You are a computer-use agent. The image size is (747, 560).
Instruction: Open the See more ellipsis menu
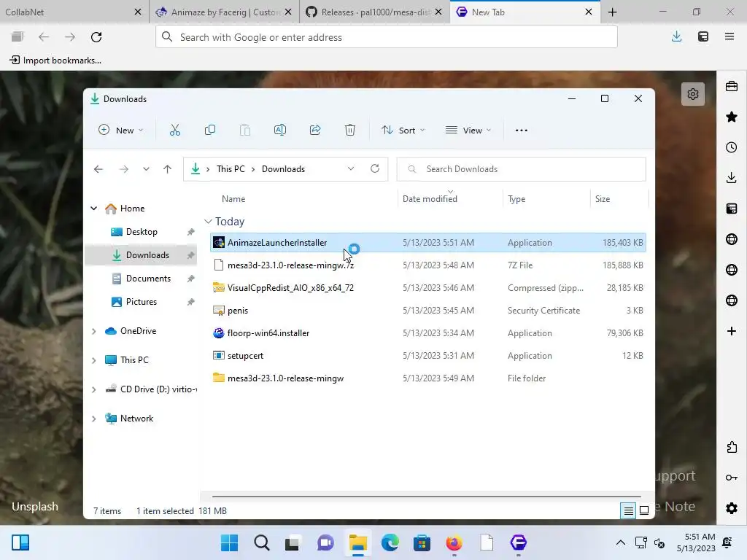point(521,130)
